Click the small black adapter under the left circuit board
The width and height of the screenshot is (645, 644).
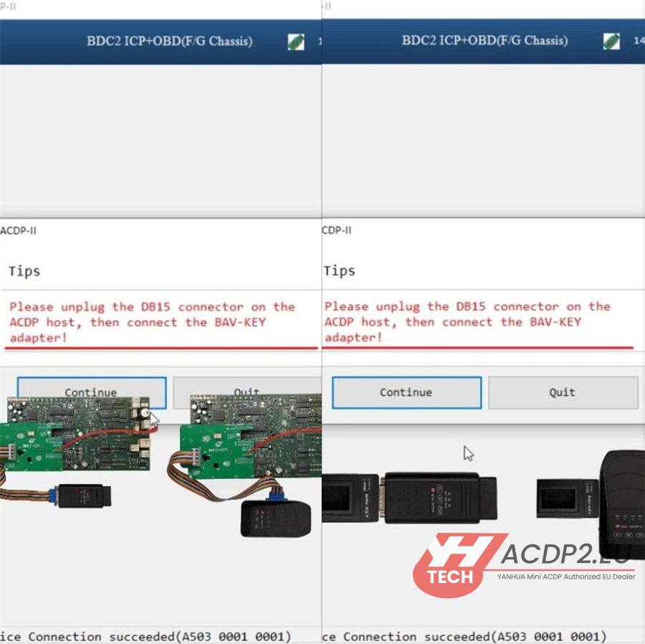pyautogui.click(x=82, y=496)
